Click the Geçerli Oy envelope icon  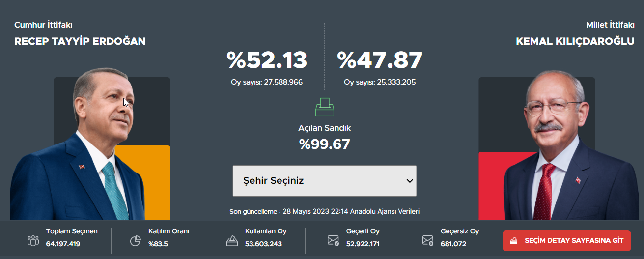point(333,241)
